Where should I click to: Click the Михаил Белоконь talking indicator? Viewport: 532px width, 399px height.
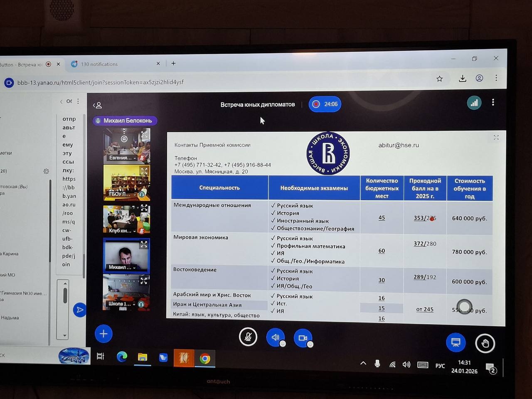click(x=125, y=121)
